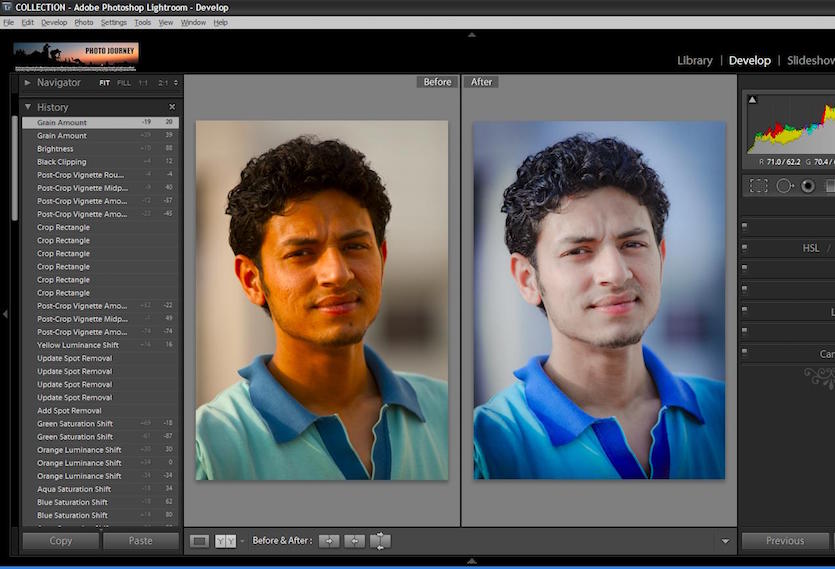Switch to Loupe view in toolbar
The width and height of the screenshot is (835, 569).
[x=199, y=541]
